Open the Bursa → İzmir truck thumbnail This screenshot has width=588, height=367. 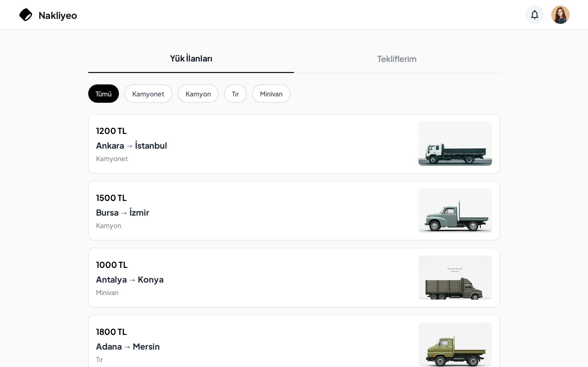[x=455, y=210]
